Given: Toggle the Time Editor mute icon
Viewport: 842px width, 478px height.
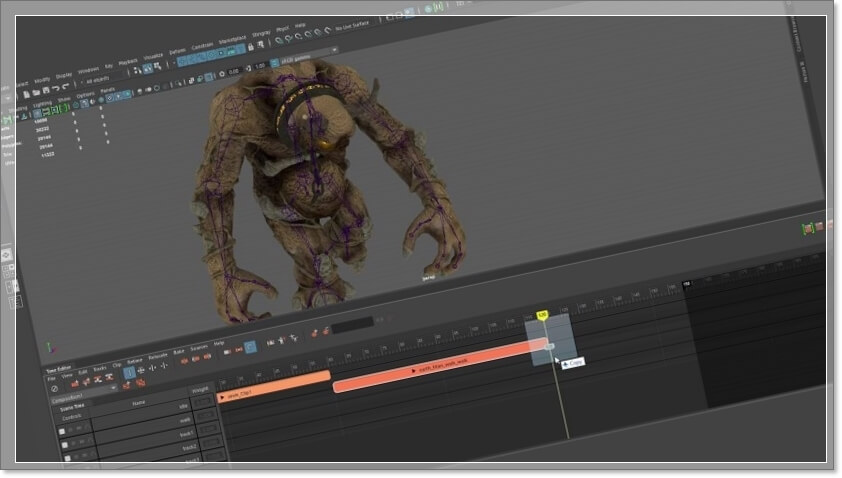Looking at the screenshot, I should pos(55,389).
